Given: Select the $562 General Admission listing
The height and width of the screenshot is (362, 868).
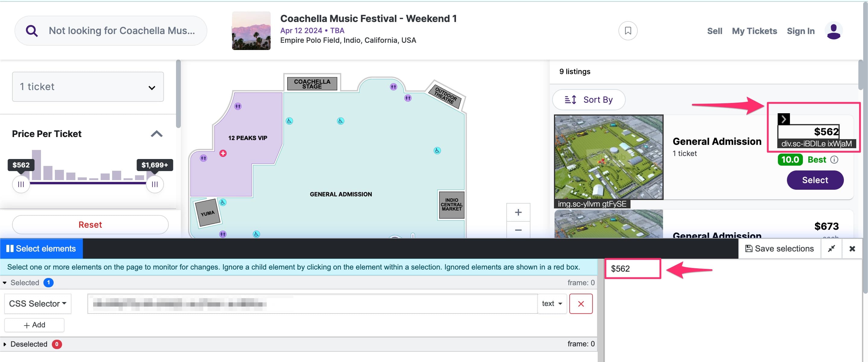Looking at the screenshot, I should coord(815,180).
